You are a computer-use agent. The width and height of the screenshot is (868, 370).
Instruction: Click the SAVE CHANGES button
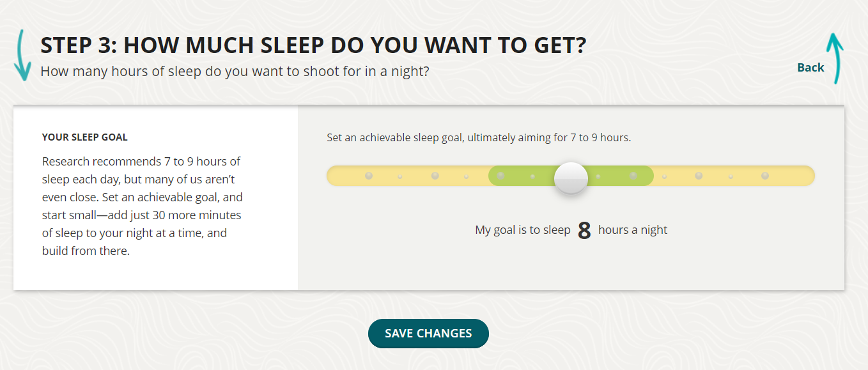(428, 333)
